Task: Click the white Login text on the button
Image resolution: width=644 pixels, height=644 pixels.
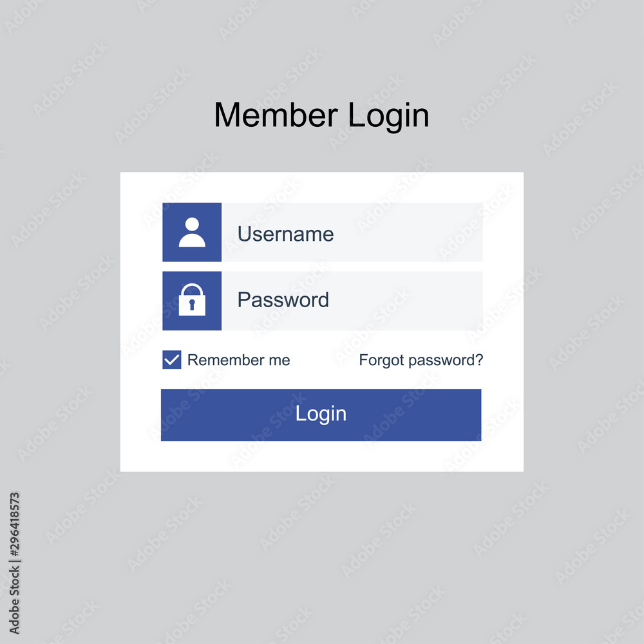Action: pyautogui.click(x=321, y=413)
